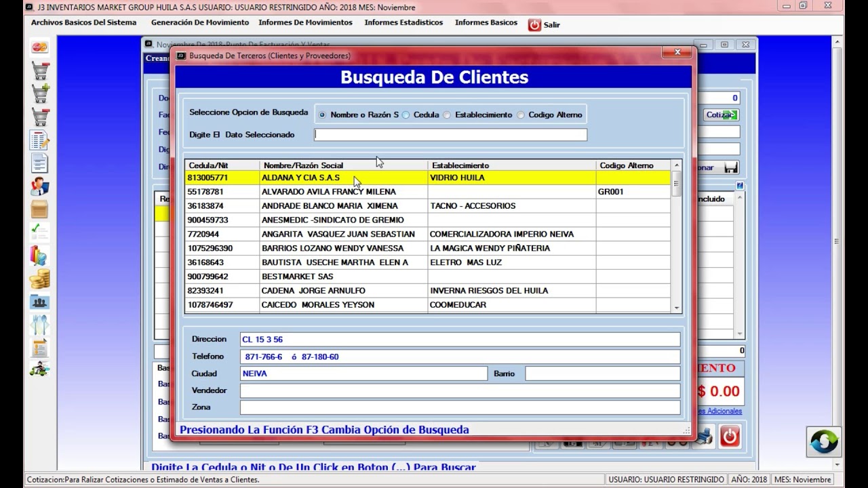Click the cedula cell 813005771

(x=222, y=178)
